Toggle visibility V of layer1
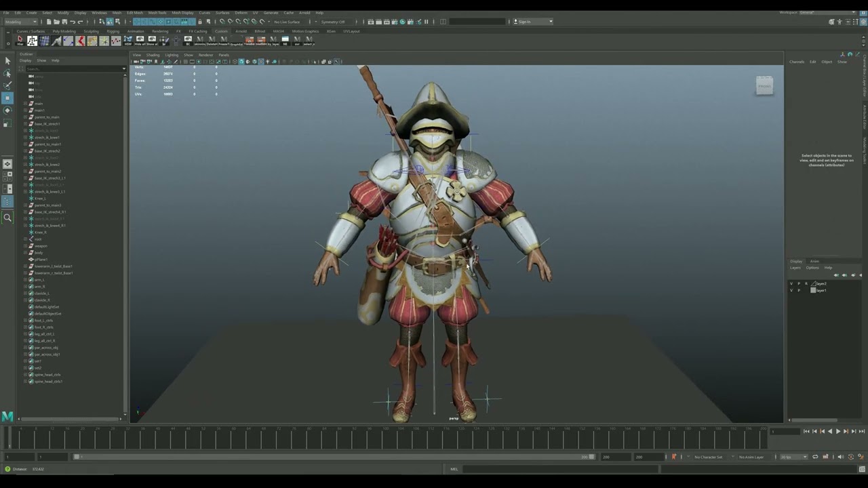Screen dimensions: 868x488 tap(791, 290)
